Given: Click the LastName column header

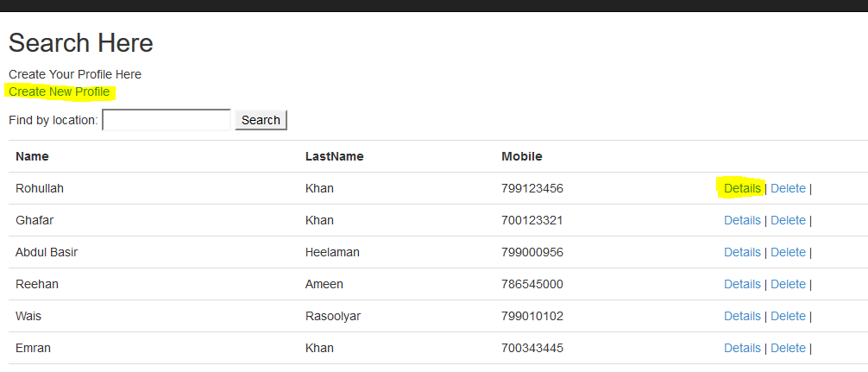Looking at the screenshot, I should coord(335,157).
